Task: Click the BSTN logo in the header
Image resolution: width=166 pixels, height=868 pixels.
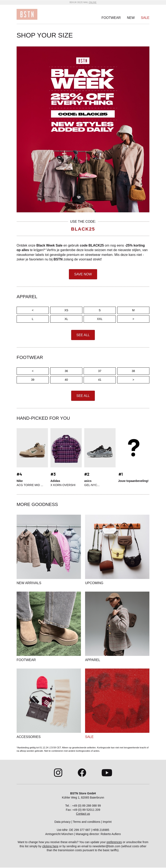Action: [x=27, y=15]
